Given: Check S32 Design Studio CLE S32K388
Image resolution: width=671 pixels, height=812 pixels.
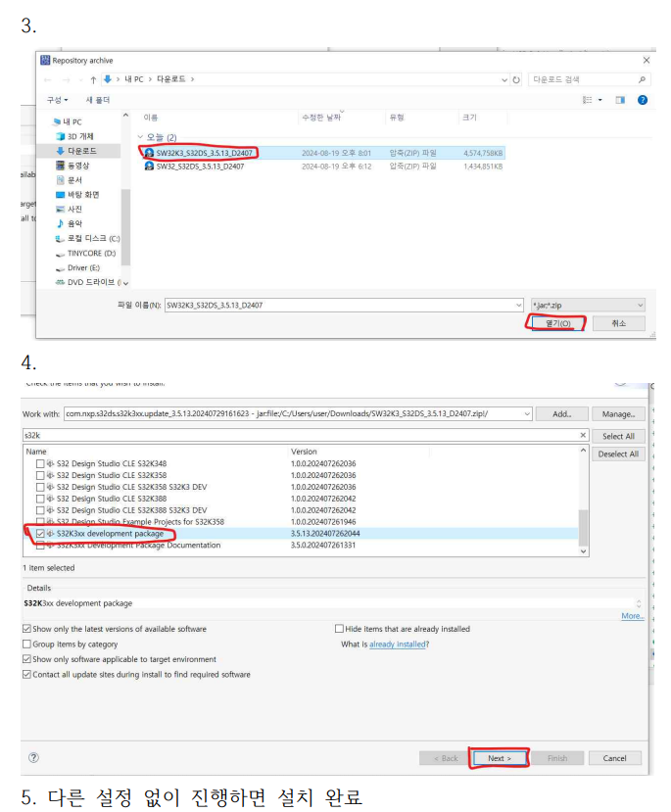Looking at the screenshot, I should (40, 499).
